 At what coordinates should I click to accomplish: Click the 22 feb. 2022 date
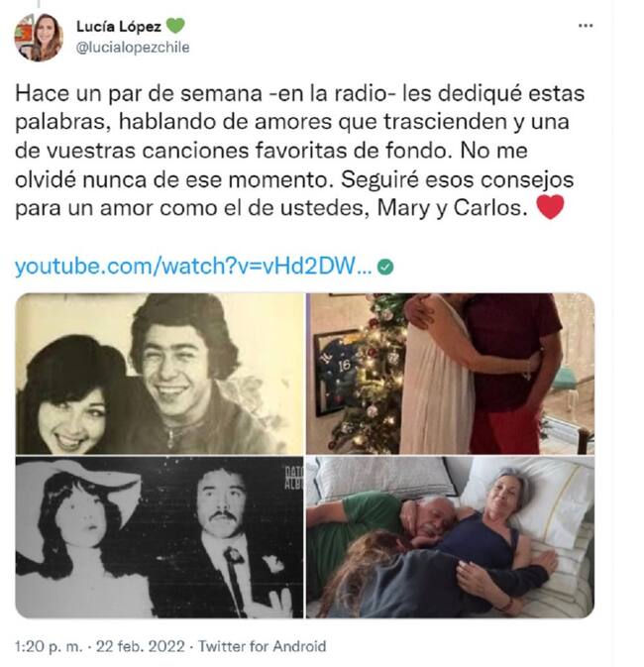pyautogui.click(x=141, y=646)
